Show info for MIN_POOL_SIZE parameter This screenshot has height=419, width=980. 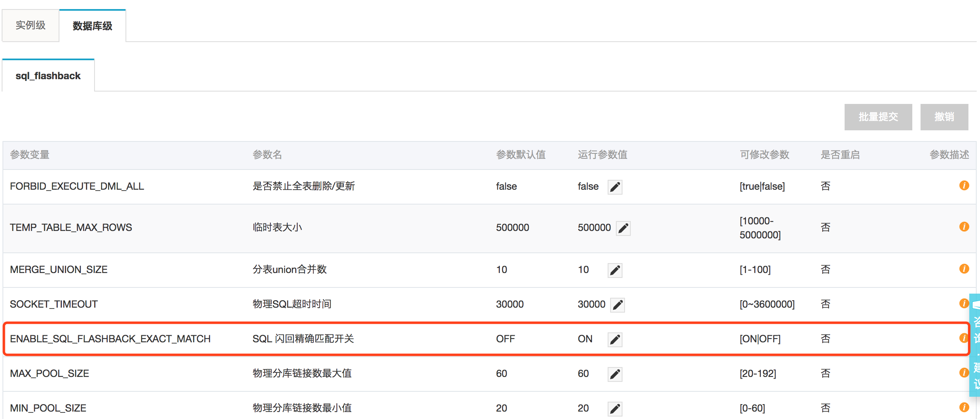964,407
